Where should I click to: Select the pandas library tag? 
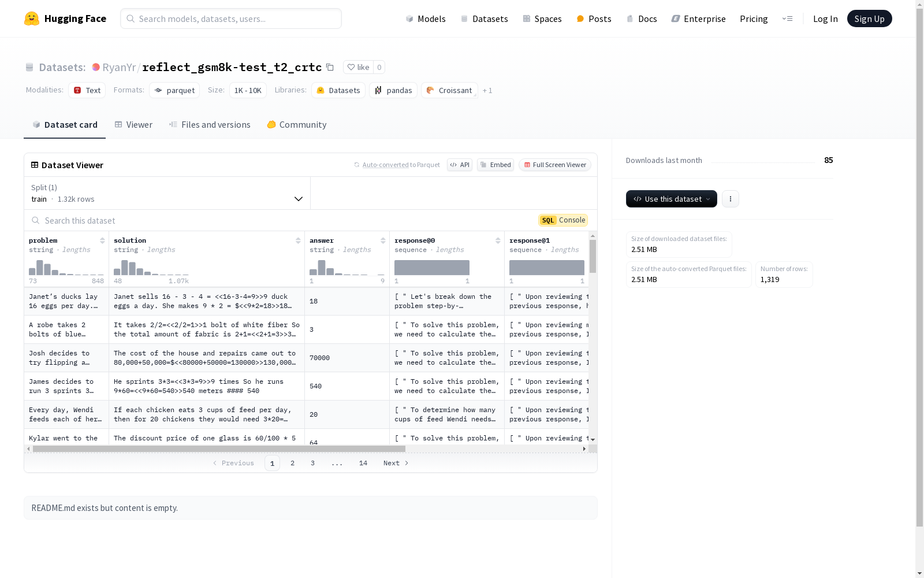(393, 90)
